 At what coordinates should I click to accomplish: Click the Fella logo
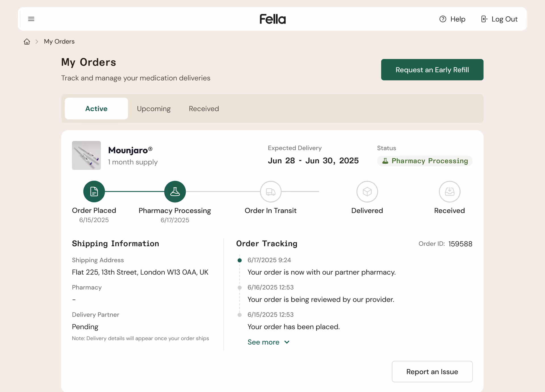pos(272,19)
